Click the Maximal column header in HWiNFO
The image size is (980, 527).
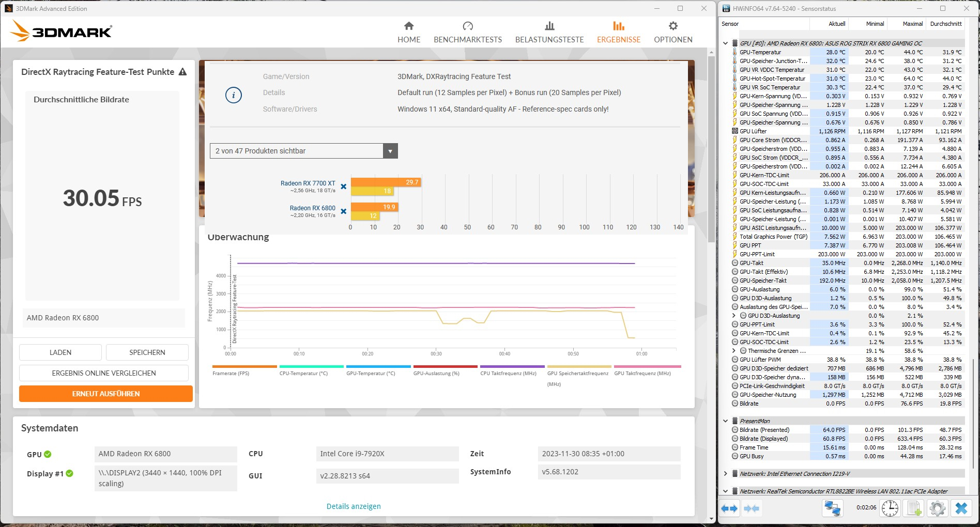tap(906, 24)
